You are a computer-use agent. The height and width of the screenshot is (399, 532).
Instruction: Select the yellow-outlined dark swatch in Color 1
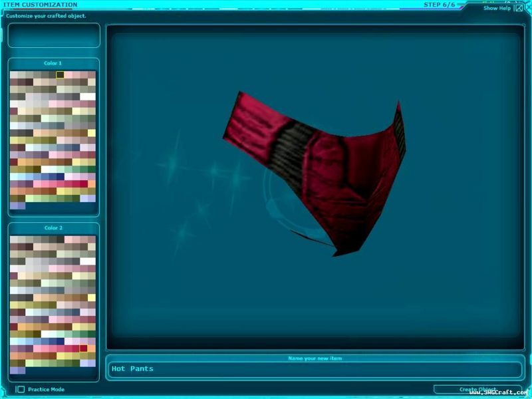coord(60,75)
